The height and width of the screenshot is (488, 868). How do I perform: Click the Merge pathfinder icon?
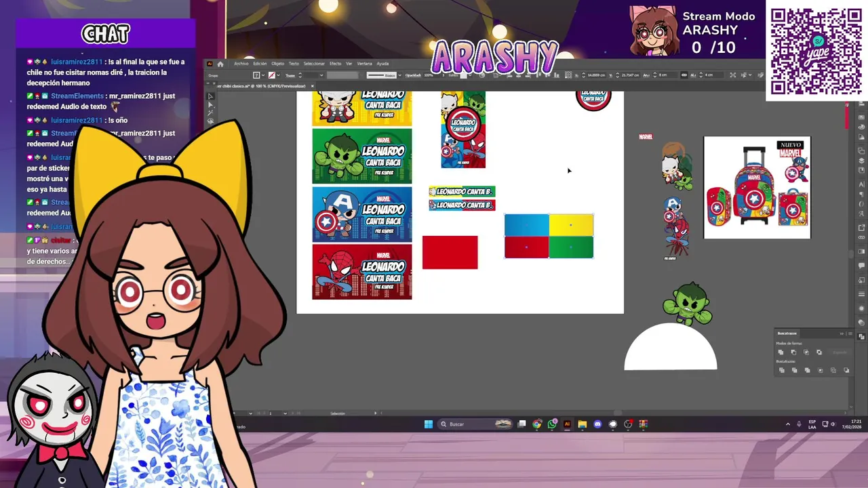(808, 370)
